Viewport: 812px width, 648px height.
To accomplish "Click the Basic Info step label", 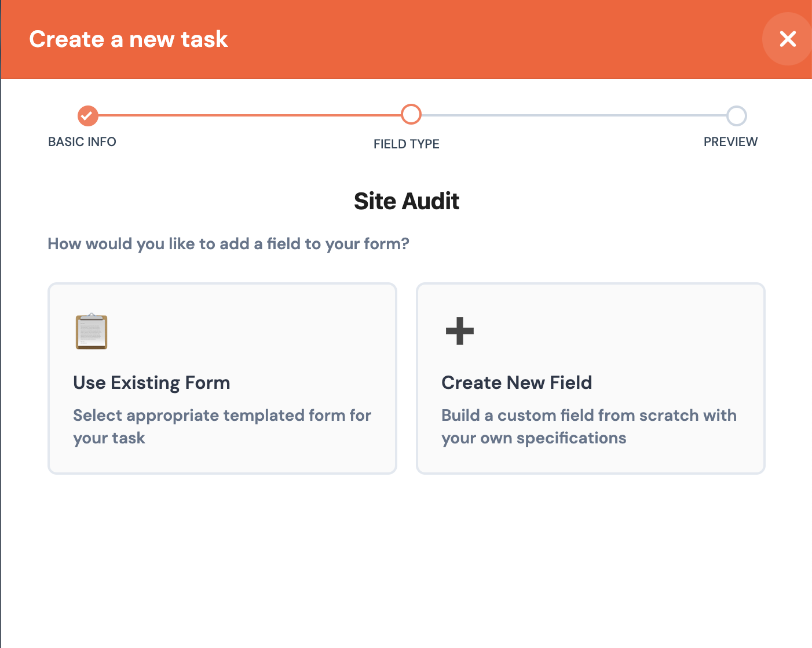I will 82,141.
